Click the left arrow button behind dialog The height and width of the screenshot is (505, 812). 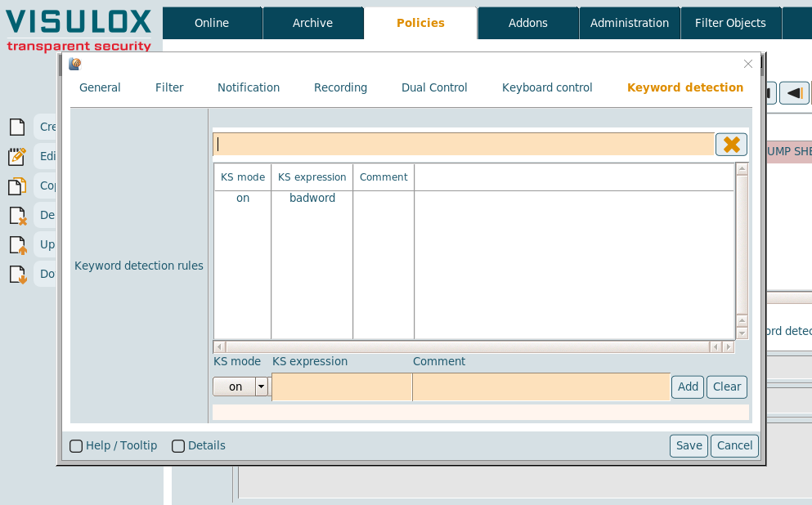point(794,93)
